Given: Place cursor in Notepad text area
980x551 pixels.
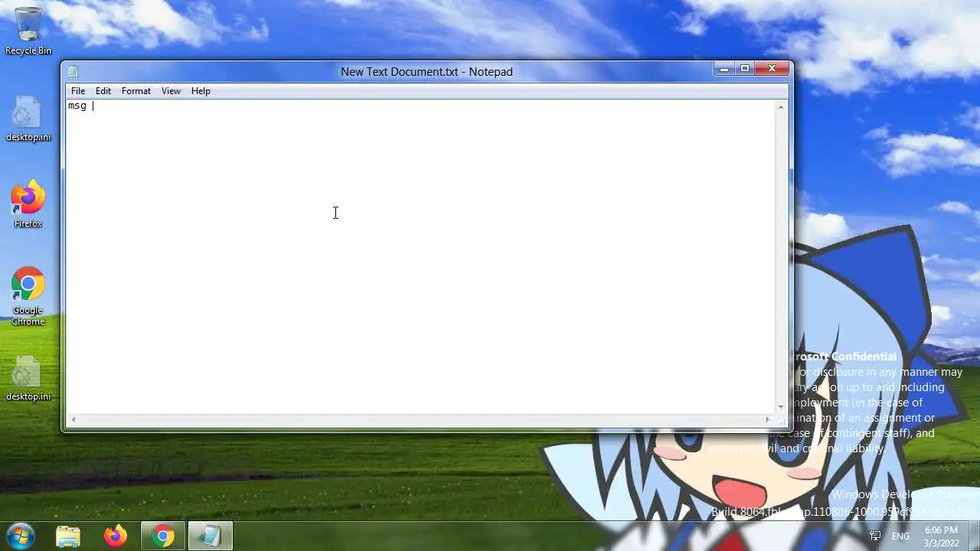Looking at the screenshot, I should (x=421, y=256).
